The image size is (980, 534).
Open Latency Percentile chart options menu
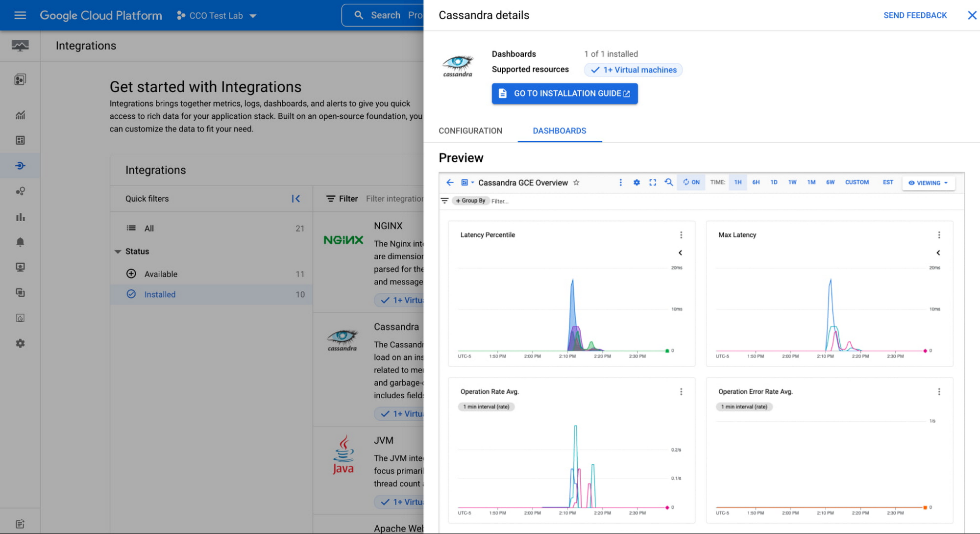681,235
